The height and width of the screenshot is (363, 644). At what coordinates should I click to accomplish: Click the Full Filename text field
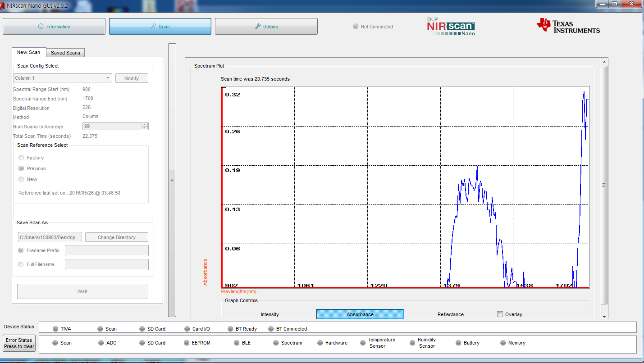107,264
